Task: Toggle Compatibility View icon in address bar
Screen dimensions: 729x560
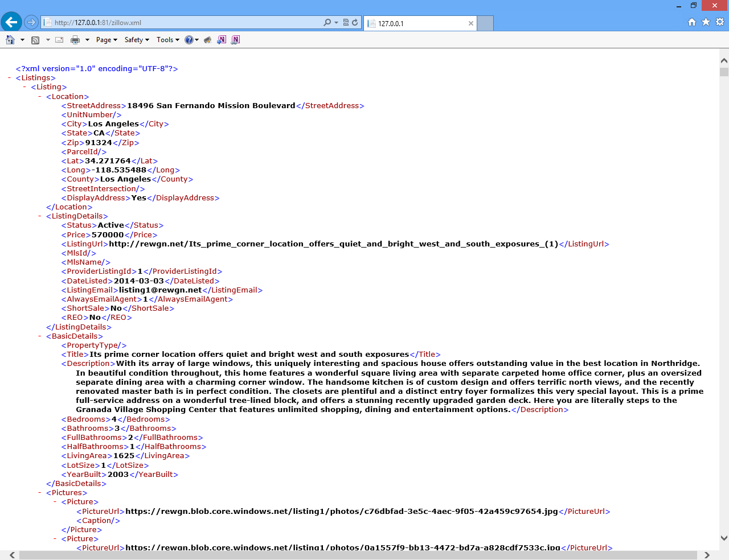Action: point(346,23)
